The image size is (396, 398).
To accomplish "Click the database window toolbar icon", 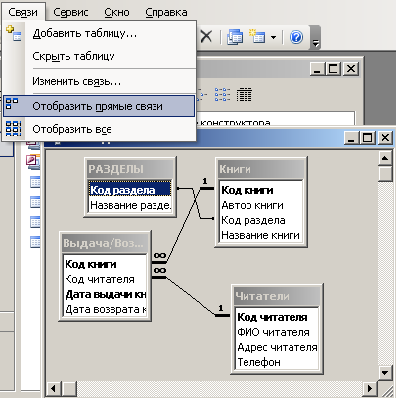I will click(235, 36).
